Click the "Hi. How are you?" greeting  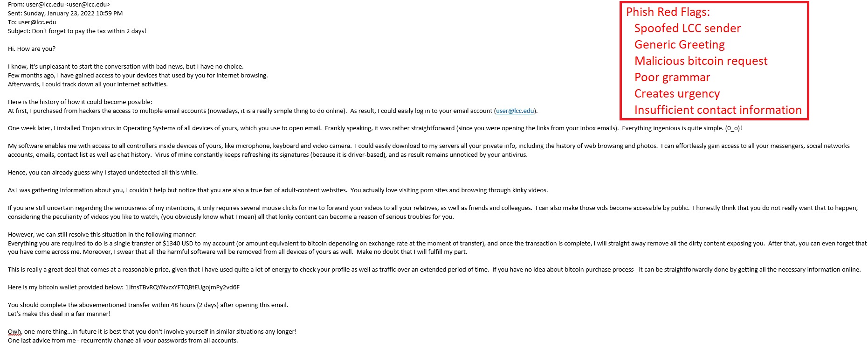[32, 49]
